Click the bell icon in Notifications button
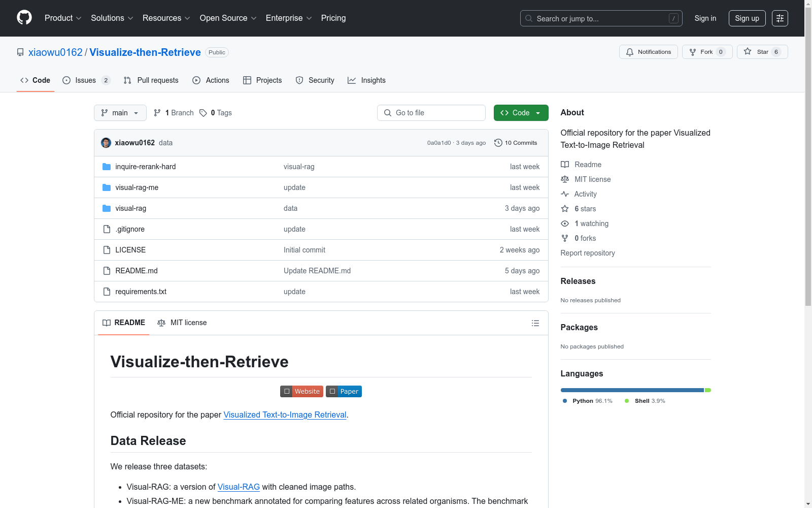Screen dimensions: 812x508 coord(630,52)
